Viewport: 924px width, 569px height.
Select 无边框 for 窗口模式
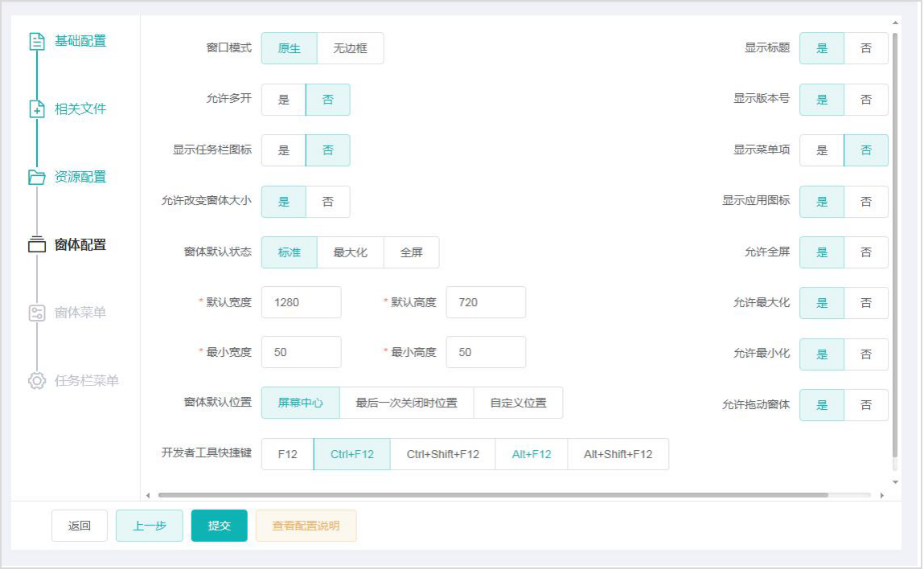[350, 48]
